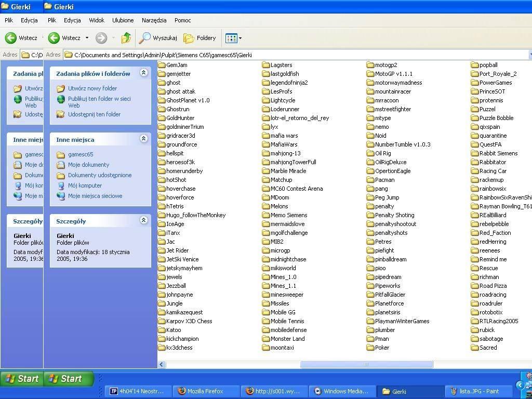Open the Wyszukaj search tool
532x399 pixels.
(x=158, y=38)
